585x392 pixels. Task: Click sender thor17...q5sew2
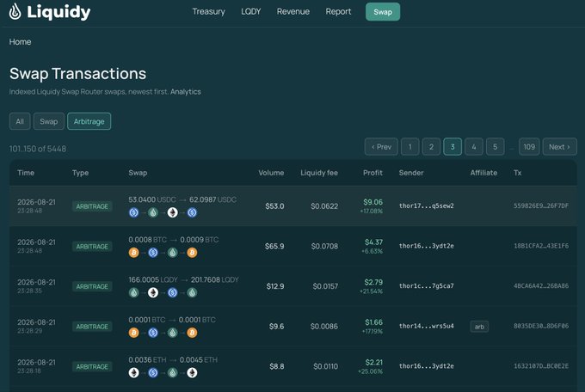click(x=427, y=205)
